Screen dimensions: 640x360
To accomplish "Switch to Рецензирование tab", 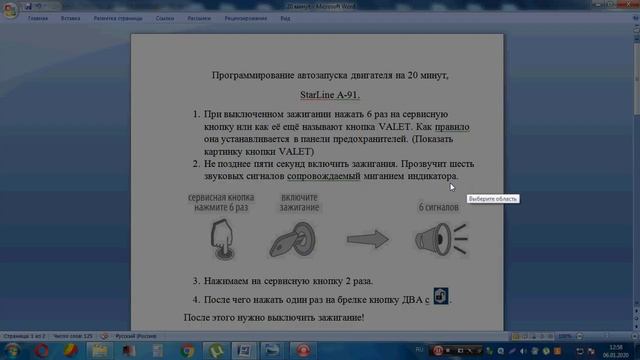I will tap(245, 18).
